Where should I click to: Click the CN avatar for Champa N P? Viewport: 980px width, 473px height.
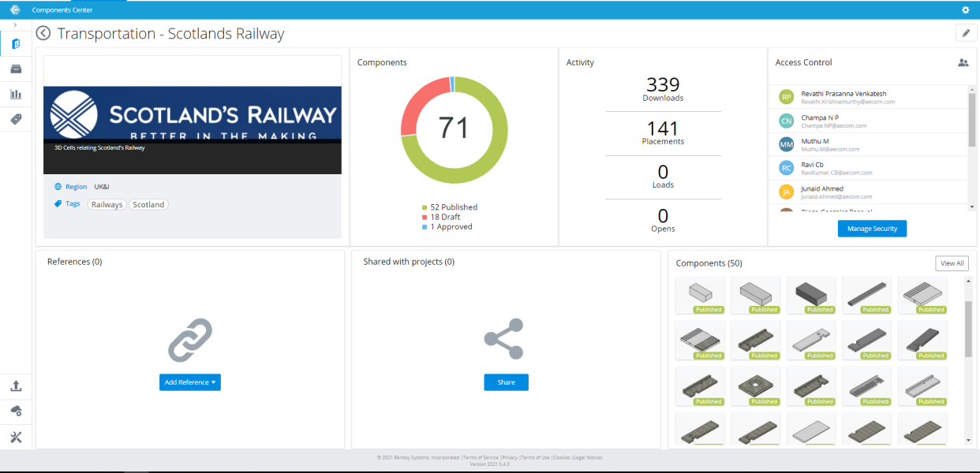[786, 121]
